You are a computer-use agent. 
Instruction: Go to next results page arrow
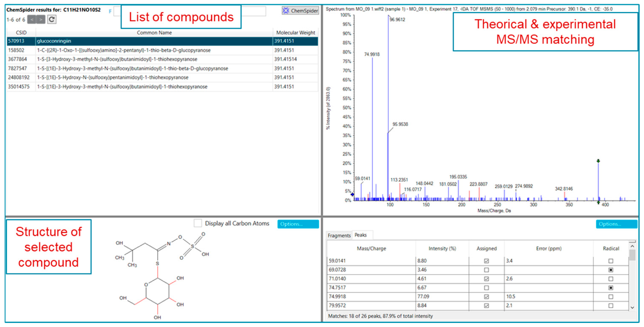point(41,20)
